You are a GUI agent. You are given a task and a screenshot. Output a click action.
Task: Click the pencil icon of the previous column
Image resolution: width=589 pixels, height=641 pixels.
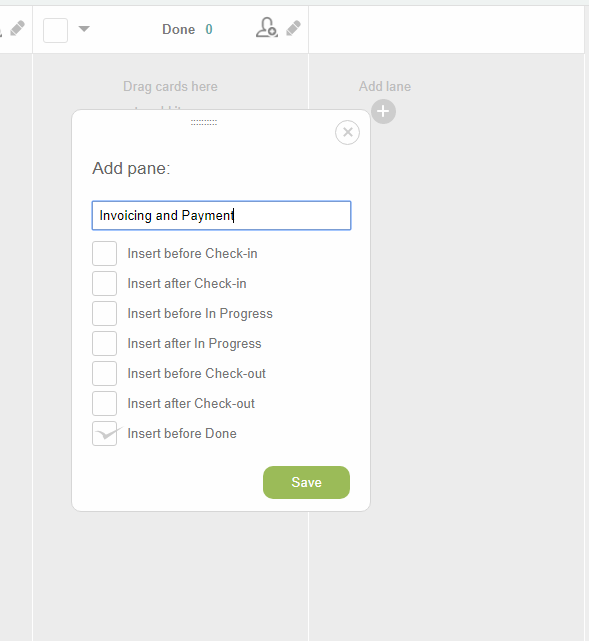coord(17,28)
